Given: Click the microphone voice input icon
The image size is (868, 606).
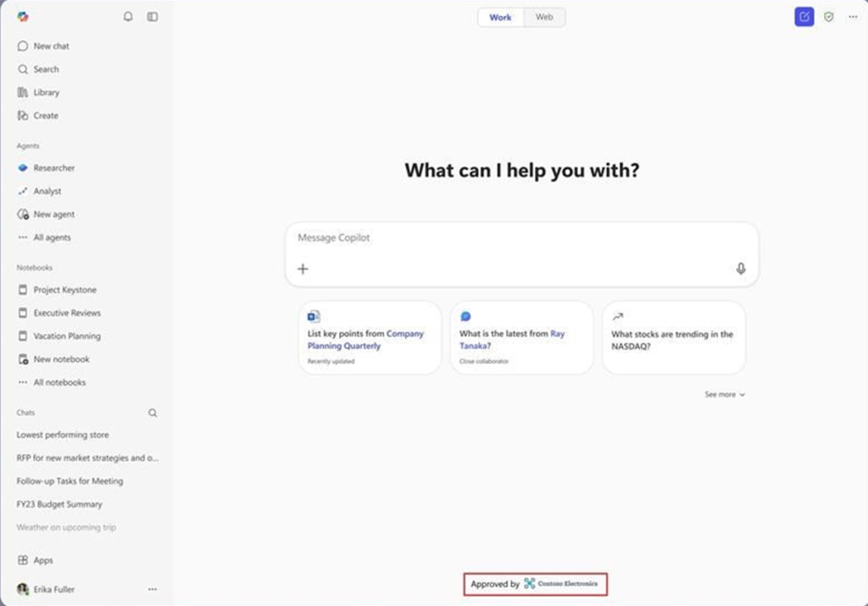Looking at the screenshot, I should pyautogui.click(x=741, y=269).
